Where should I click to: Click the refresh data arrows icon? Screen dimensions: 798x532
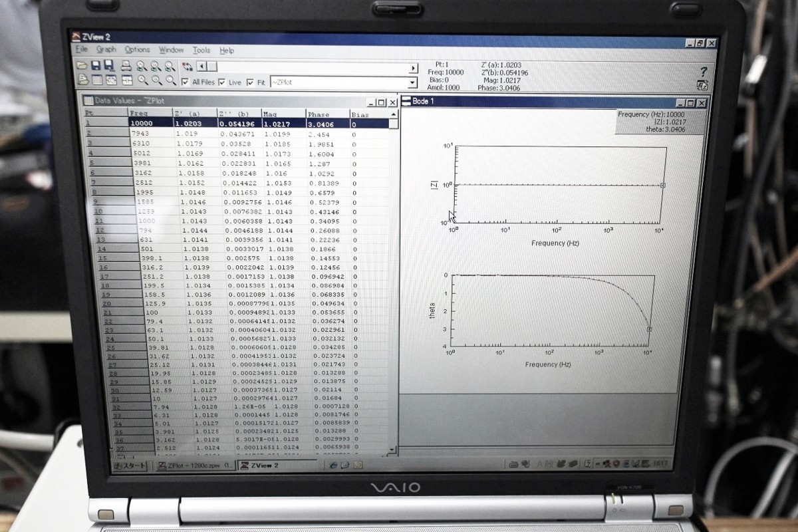(188, 66)
